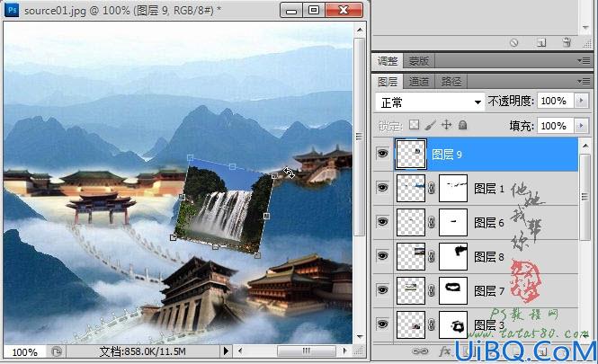This screenshot has height=364, width=598.
Task: Click the cancel circle icon in upper panel
Action: pos(514,42)
